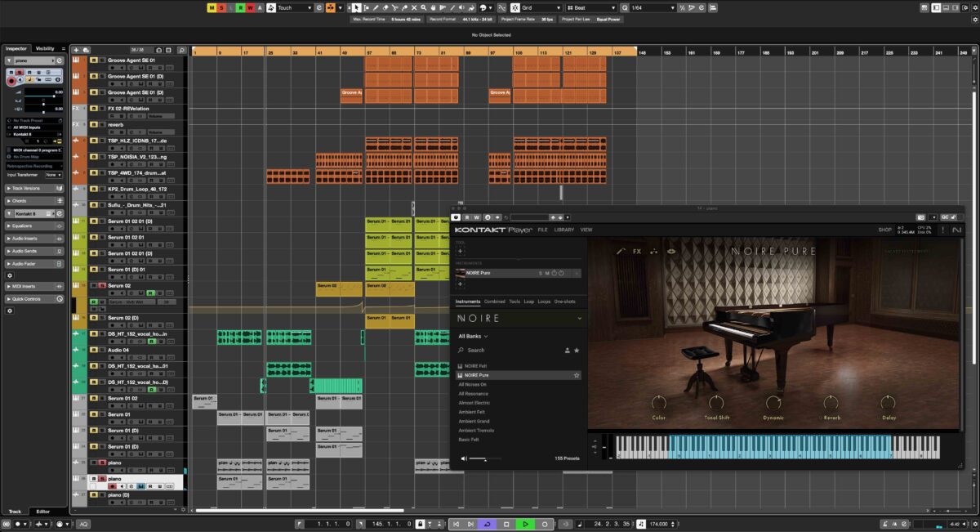Switch to Loops tab in Kontakt browser
Screen dimensions: 980x532
tap(544, 302)
